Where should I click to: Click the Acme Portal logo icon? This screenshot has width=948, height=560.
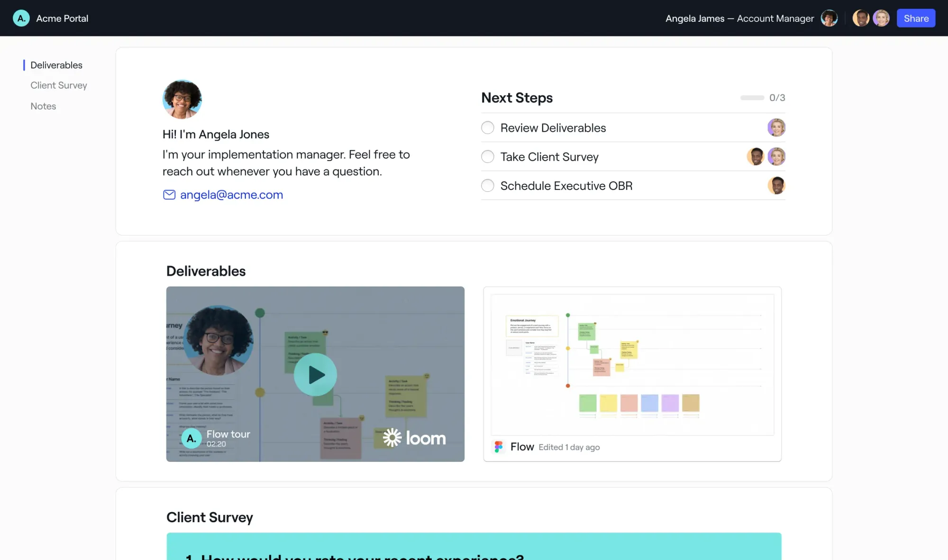click(x=21, y=18)
